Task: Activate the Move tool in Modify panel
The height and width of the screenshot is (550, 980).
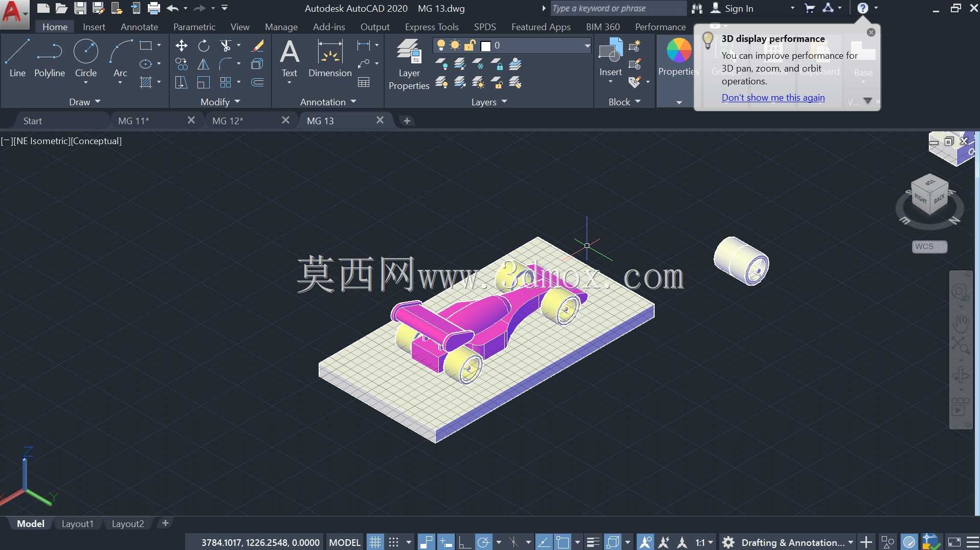Action: pyautogui.click(x=182, y=46)
